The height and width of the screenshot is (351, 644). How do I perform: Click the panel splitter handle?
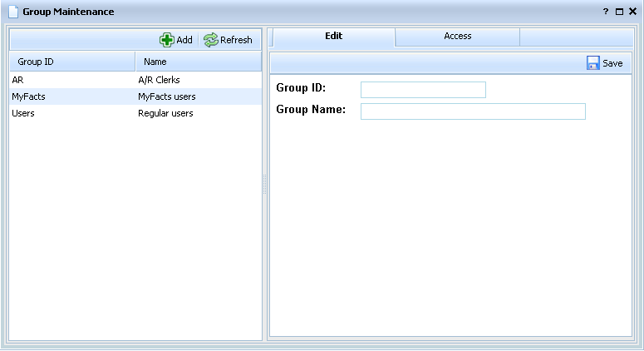[265, 185]
